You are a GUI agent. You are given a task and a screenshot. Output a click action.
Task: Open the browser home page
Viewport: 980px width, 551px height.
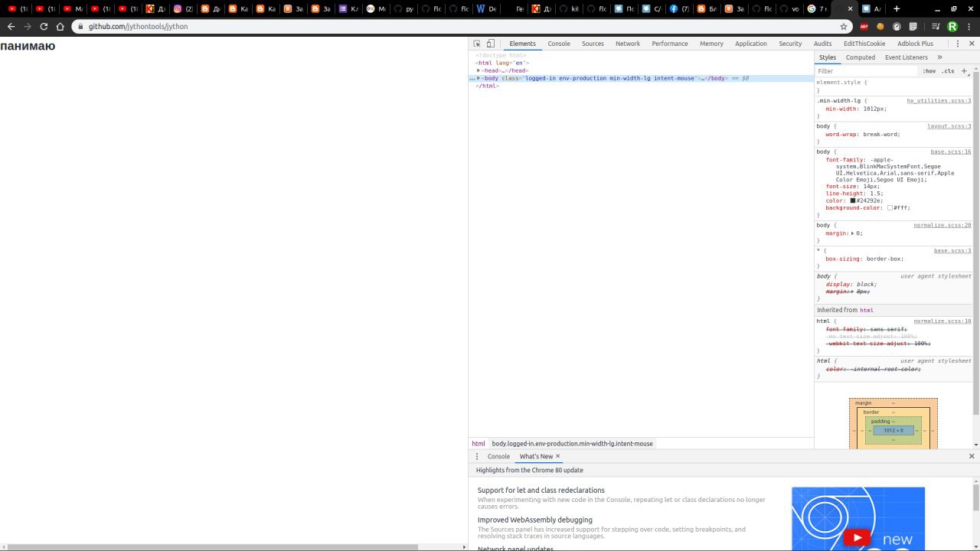[x=60, y=26]
